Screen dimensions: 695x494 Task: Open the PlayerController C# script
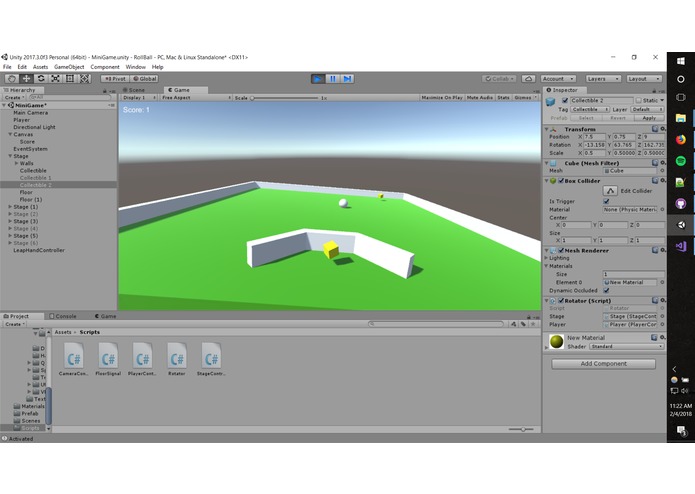[x=142, y=358]
